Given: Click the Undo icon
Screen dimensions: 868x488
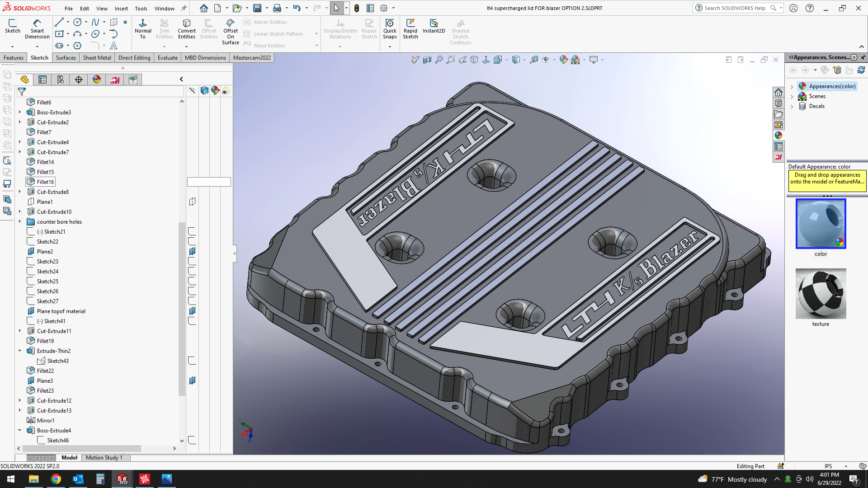Looking at the screenshot, I should 297,8.
